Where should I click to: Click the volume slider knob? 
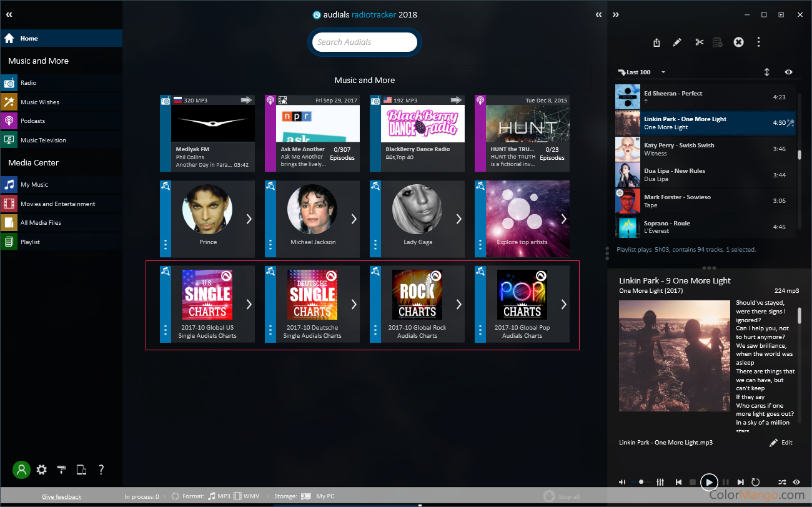[x=641, y=482]
